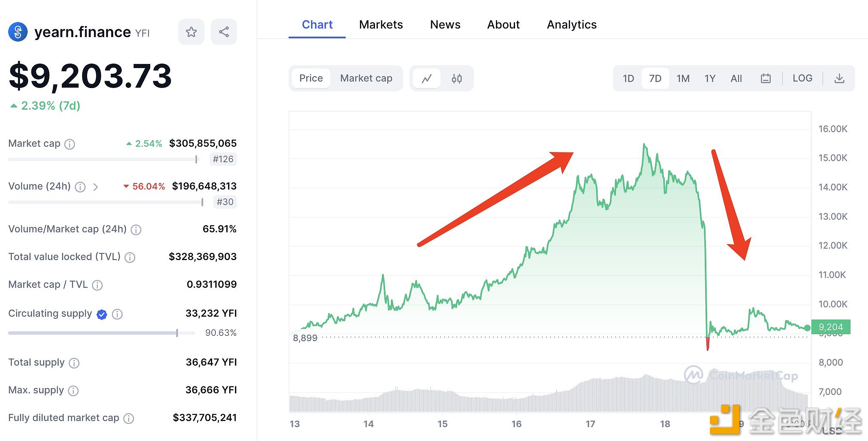Click the 8,899 starting price label

click(x=305, y=338)
